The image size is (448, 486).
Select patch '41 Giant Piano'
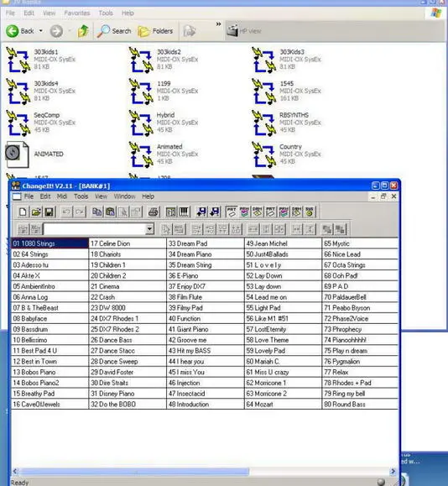point(205,329)
